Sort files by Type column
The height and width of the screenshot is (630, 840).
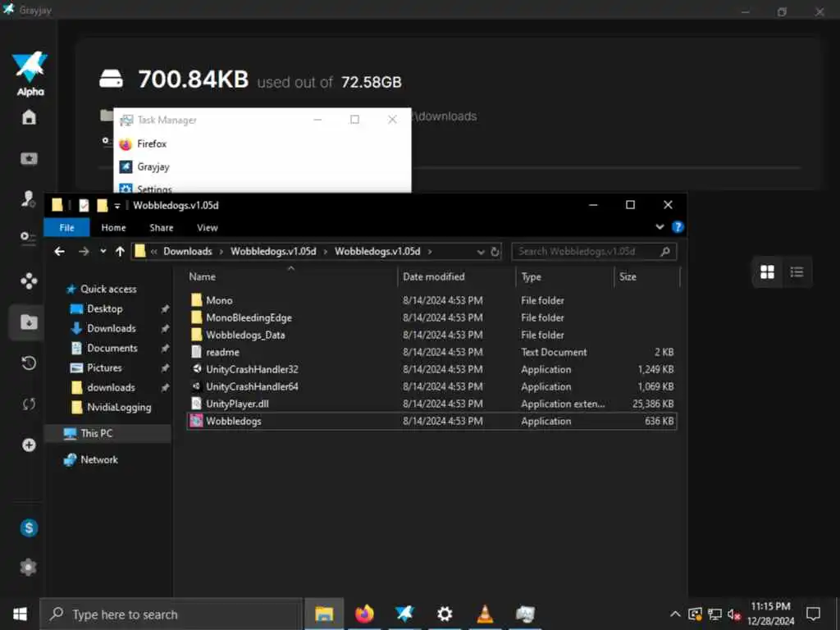tap(531, 277)
